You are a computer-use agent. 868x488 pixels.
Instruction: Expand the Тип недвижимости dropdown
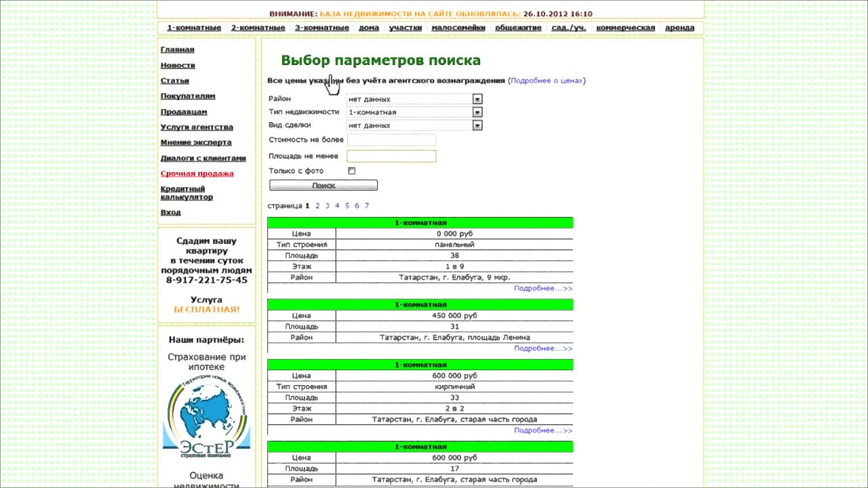point(477,112)
